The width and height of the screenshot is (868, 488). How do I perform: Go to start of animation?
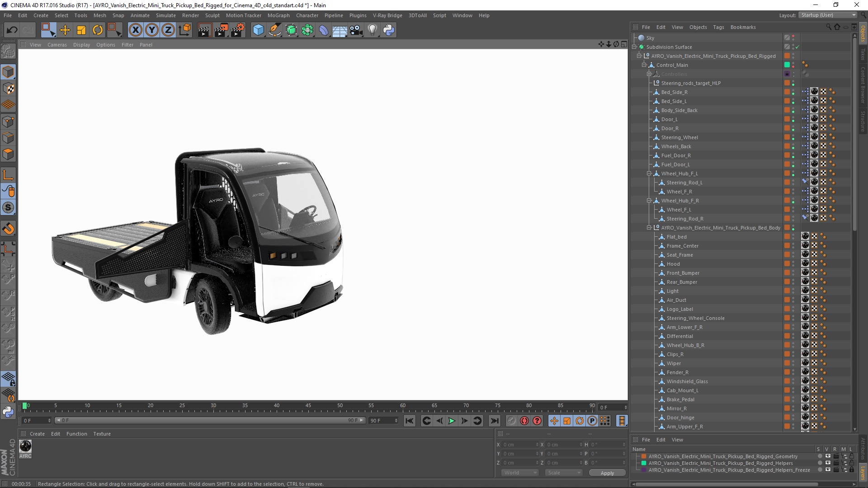tap(409, 421)
